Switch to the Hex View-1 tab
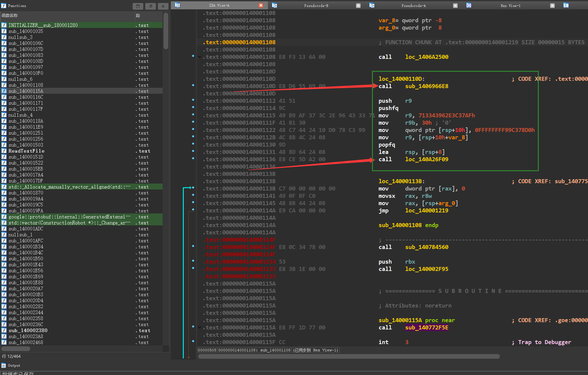The image size is (588, 375). pyautogui.click(x=510, y=5)
